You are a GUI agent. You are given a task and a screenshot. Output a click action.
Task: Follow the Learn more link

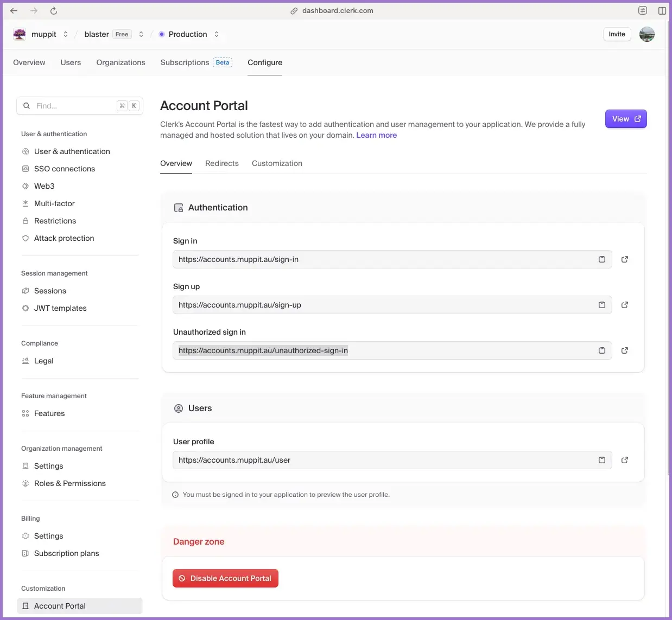click(376, 135)
